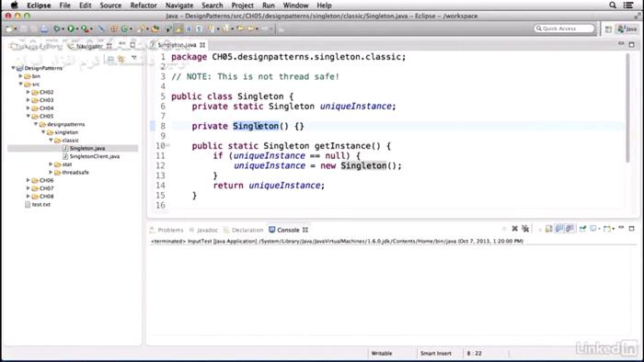Viewport: 644px width, 362px height.
Task: Toggle Show Console on standard error
Action: click(570, 229)
